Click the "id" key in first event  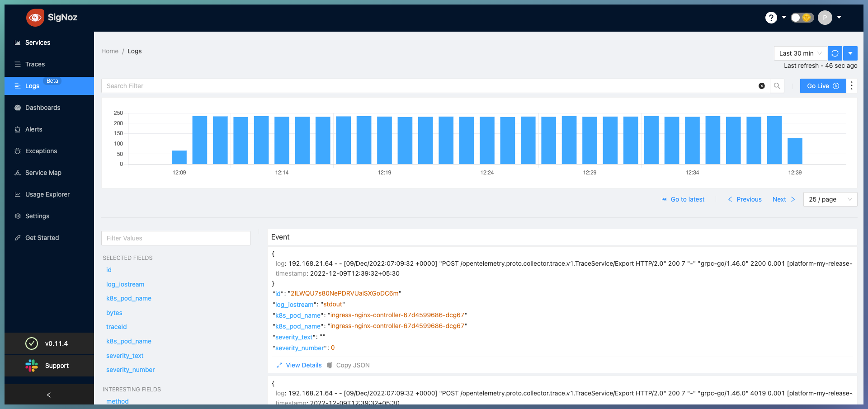click(x=278, y=294)
